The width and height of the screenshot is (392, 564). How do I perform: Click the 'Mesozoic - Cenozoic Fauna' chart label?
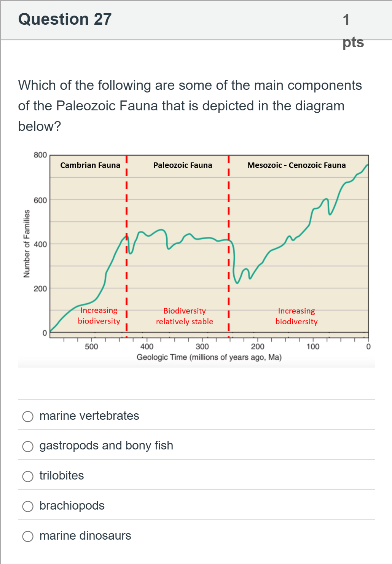[x=296, y=165]
